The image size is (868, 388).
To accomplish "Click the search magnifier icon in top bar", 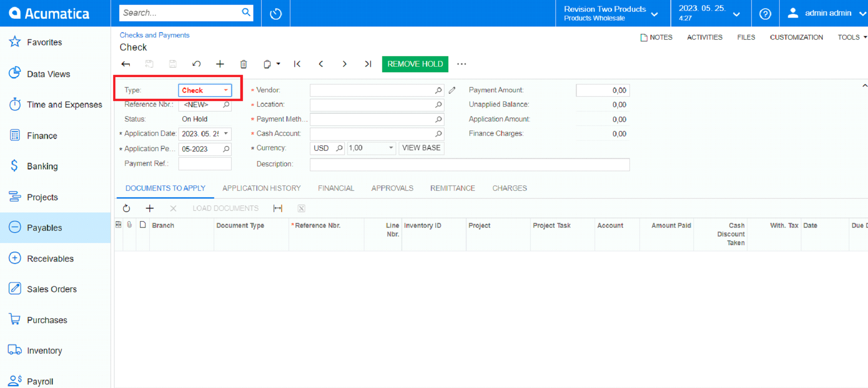I will (x=246, y=13).
